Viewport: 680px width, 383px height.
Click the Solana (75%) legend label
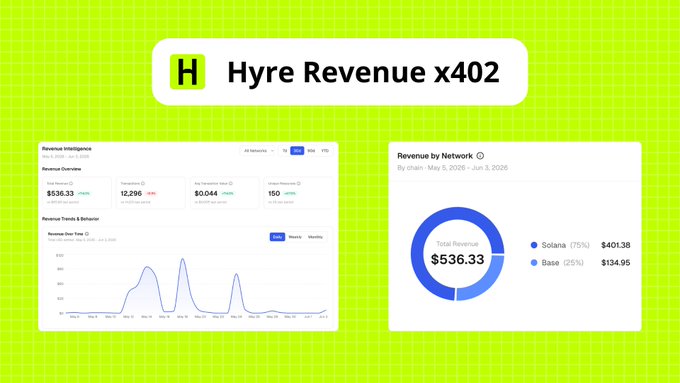coord(566,245)
